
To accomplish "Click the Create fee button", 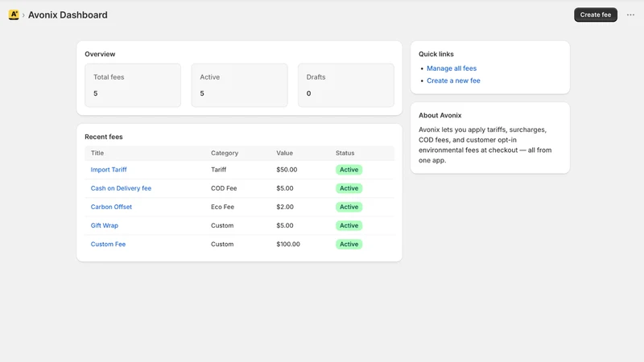I will click(x=596, y=14).
